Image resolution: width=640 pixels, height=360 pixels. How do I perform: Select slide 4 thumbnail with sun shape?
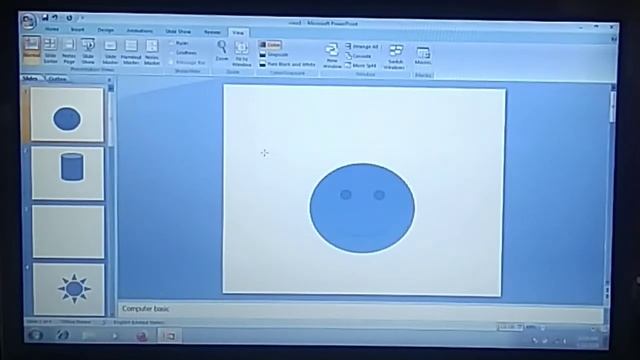[x=69, y=289]
